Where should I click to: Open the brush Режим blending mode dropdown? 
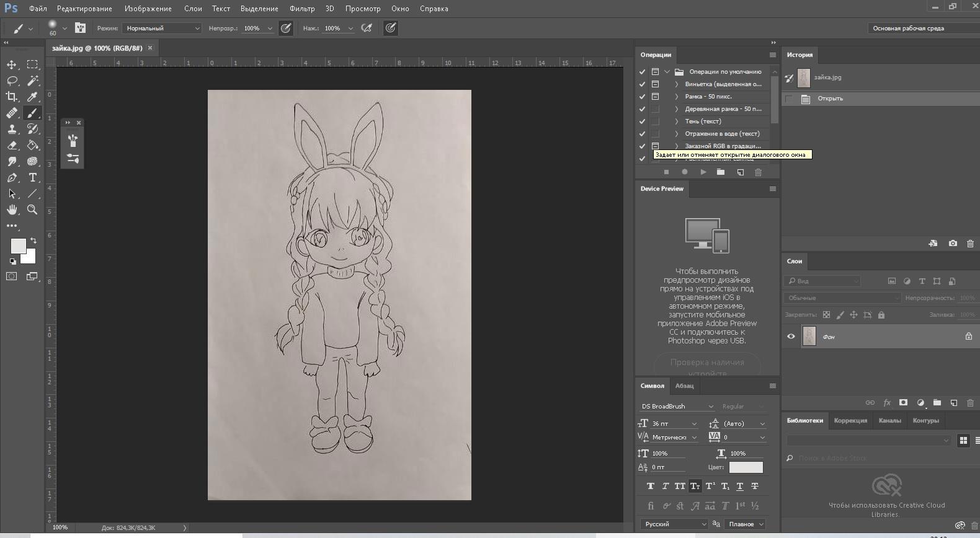pyautogui.click(x=162, y=29)
